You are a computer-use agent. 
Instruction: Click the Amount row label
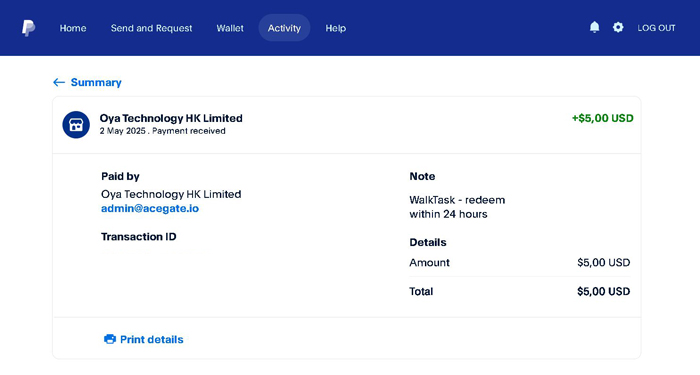(x=429, y=262)
